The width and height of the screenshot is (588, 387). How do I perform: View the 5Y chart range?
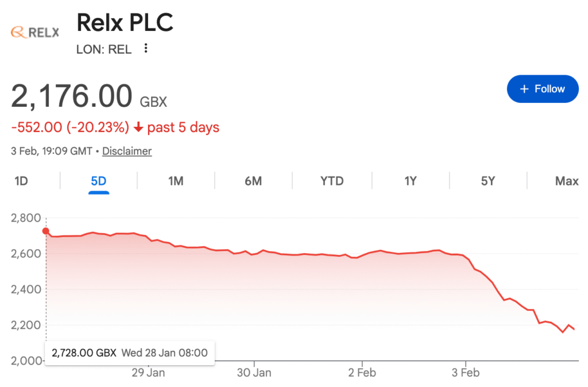point(488,181)
